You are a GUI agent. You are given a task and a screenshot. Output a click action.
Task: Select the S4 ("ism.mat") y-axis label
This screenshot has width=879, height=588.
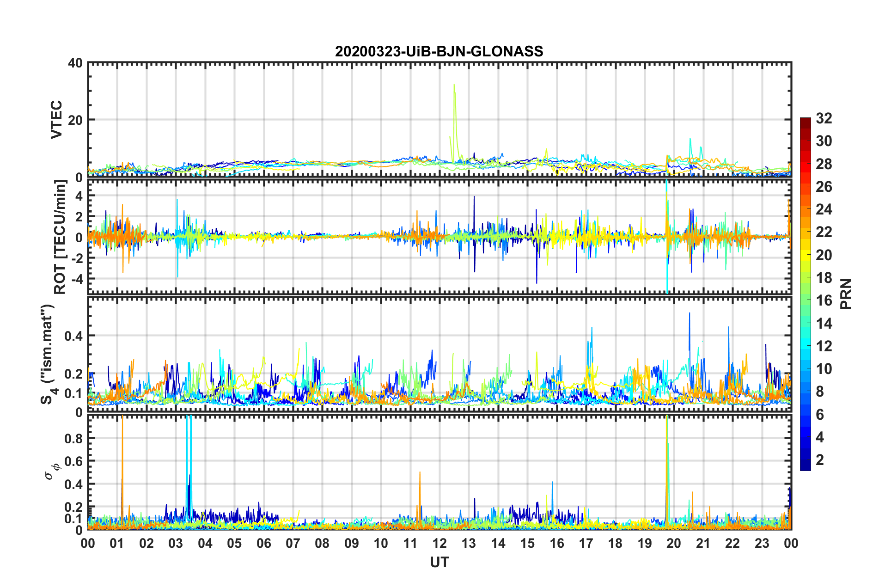tap(49, 354)
